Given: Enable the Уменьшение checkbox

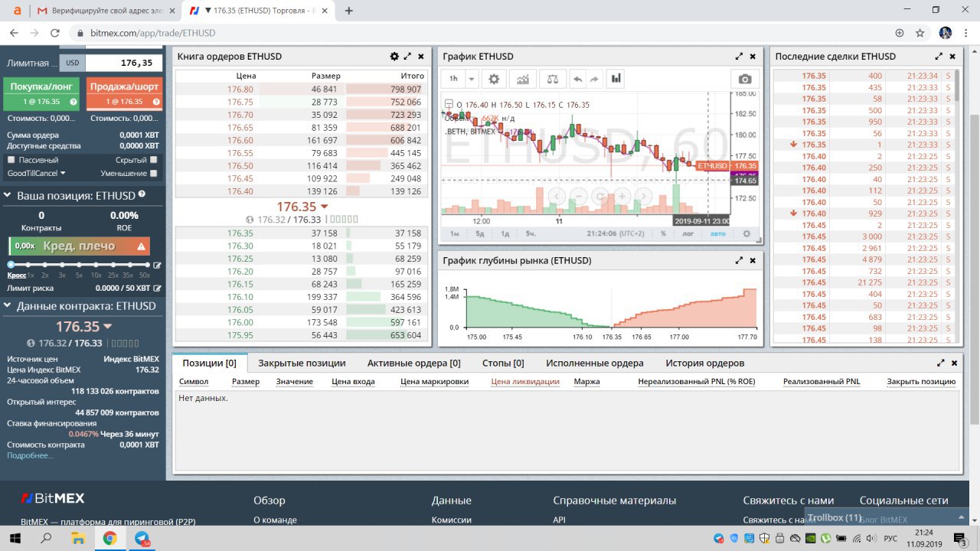Looking at the screenshot, I should click(154, 174).
